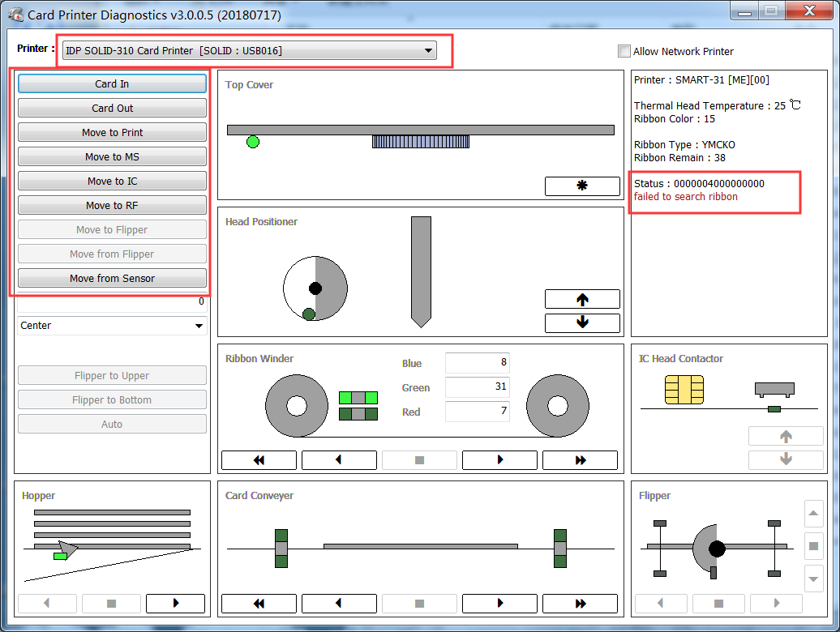Image resolution: width=840 pixels, height=632 pixels.
Task: Open the Printer selection dropdown
Action: [x=250, y=51]
